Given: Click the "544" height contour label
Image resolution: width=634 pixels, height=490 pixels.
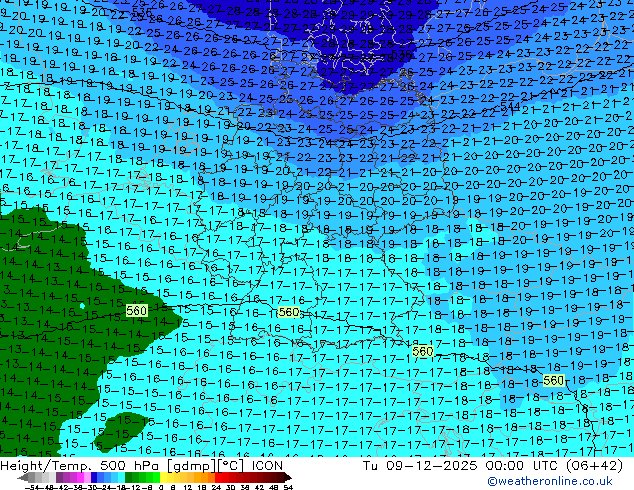Looking at the screenshot, I should point(510,106).
